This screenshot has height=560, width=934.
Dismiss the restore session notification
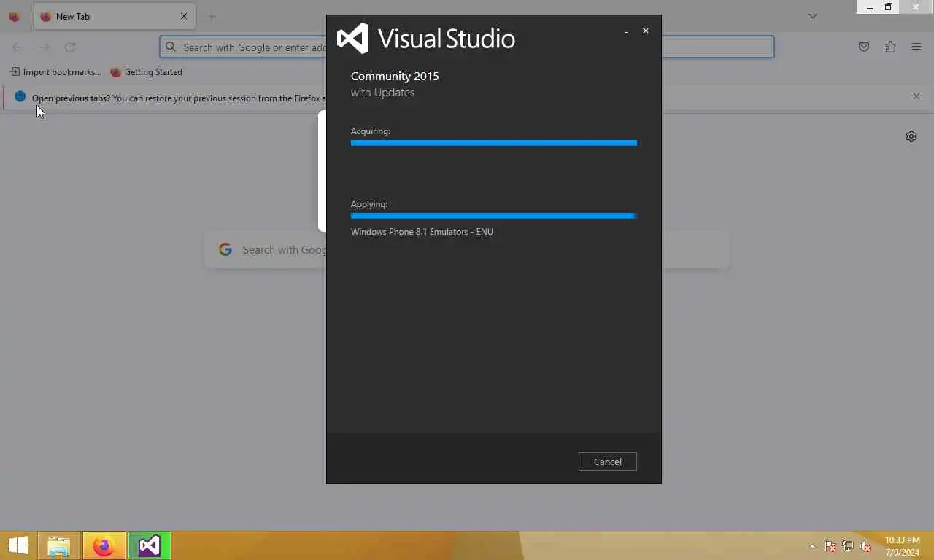click(916, 96)
